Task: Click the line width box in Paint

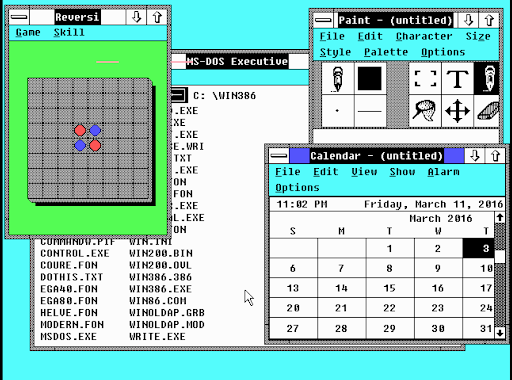Action: pyautogui.click(x=370, y=111)
